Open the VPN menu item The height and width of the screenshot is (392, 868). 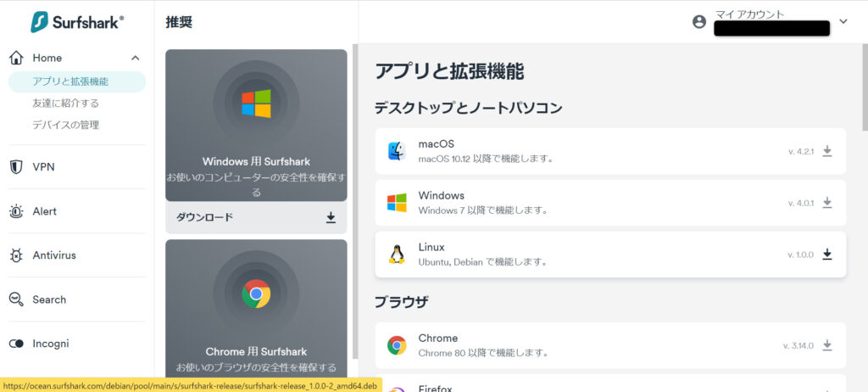click(43, 167)
